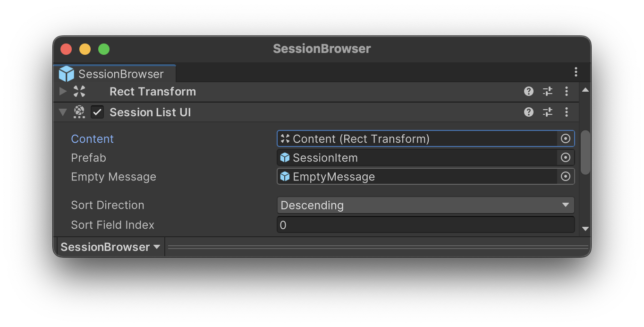Image resolution: width=644 pixels, height=327 pixels.
Task: Open Session List UI help reference
Action: [x=529, y=112]
